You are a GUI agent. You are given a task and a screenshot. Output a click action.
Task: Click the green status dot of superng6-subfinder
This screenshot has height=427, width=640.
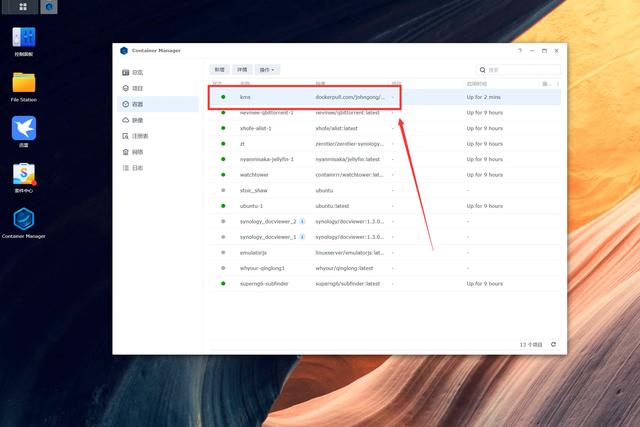(223, 283)
